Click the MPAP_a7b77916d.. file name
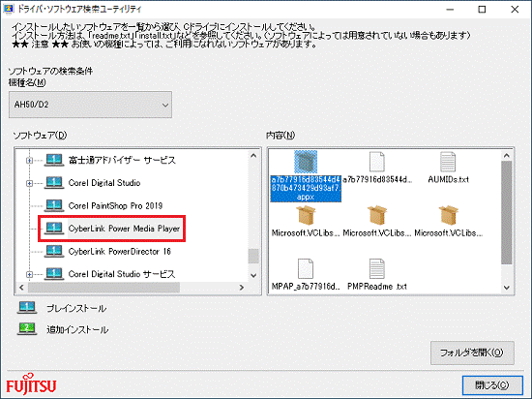The height and width of the screenshot is (399, 532). (306, 287)
